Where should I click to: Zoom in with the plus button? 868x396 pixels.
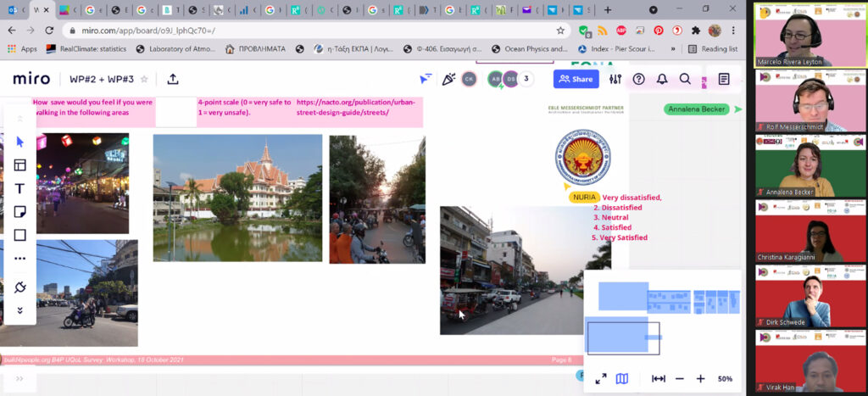[700, 379]
